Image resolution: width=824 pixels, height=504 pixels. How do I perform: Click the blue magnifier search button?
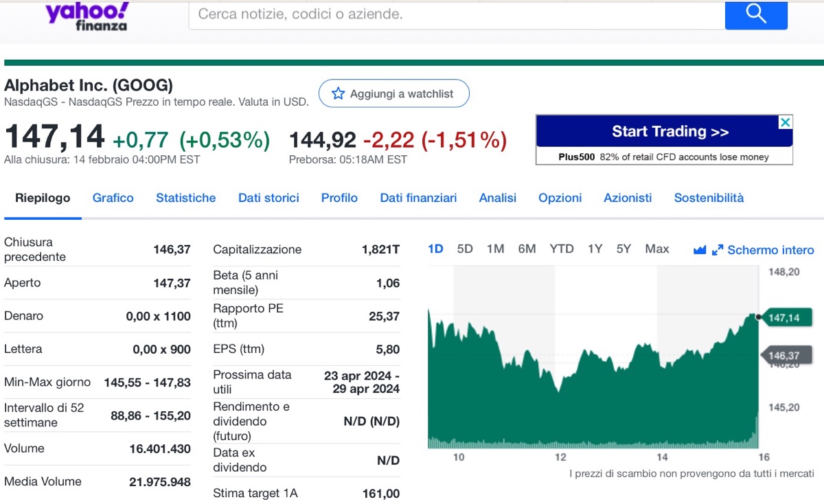[756, 14]
